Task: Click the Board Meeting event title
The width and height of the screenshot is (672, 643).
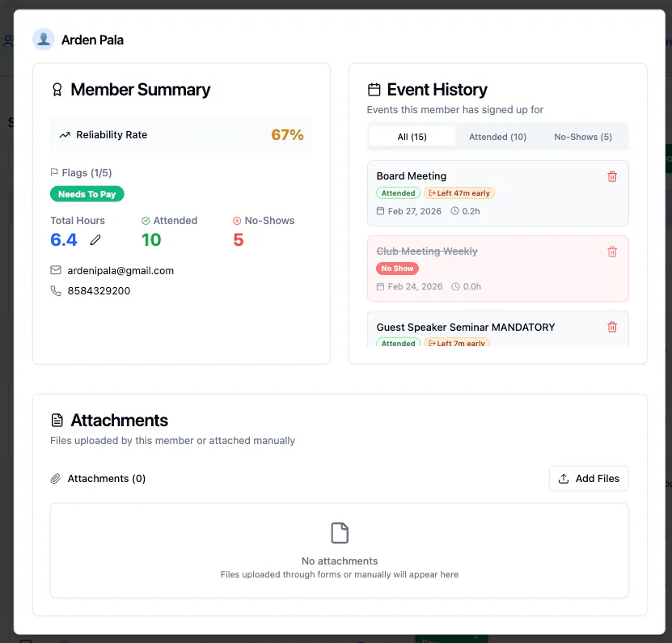Action: [412, 176]
